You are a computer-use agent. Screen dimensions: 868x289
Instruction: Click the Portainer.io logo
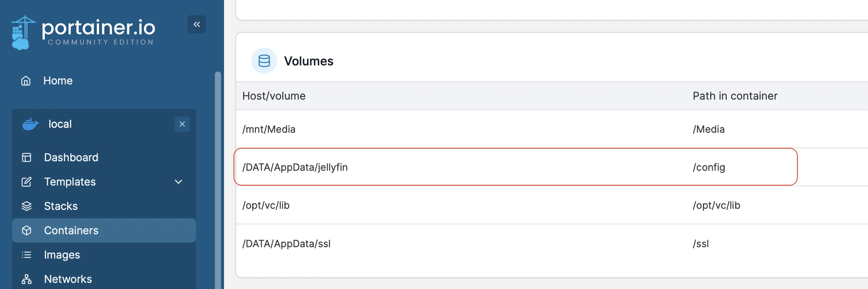[x=84, y=32]
